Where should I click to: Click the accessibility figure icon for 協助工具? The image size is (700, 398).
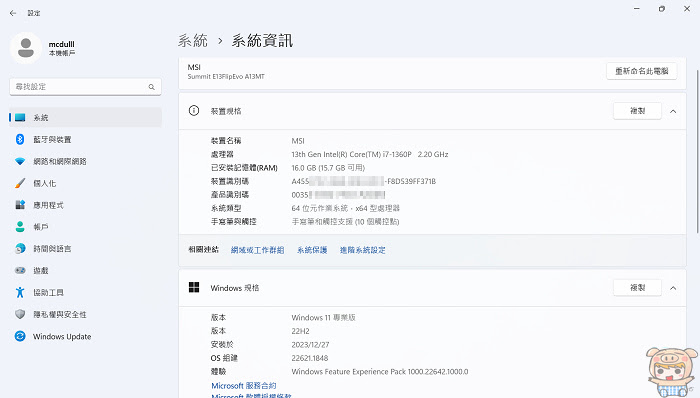(20, 292)
